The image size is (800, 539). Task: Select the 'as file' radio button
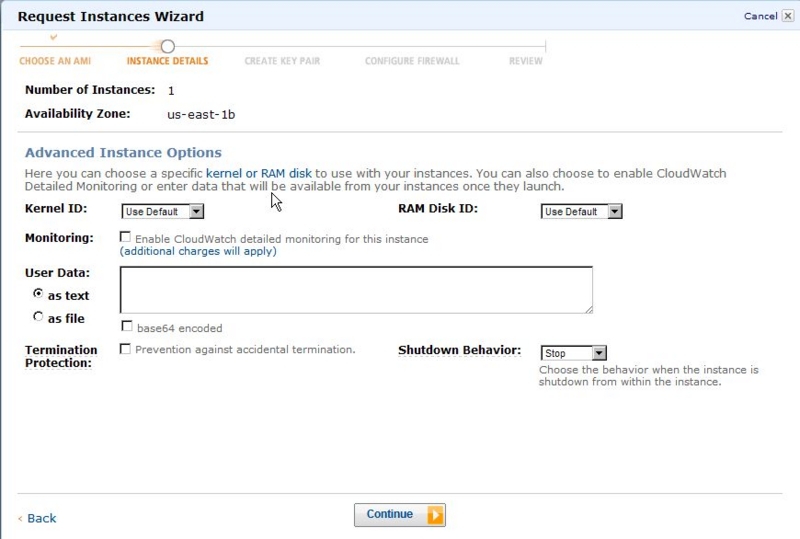(38, 316)
